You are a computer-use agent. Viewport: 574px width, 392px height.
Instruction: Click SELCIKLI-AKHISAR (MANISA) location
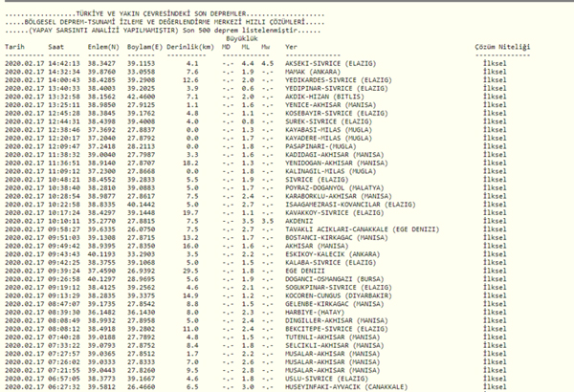tap(335, 345)
